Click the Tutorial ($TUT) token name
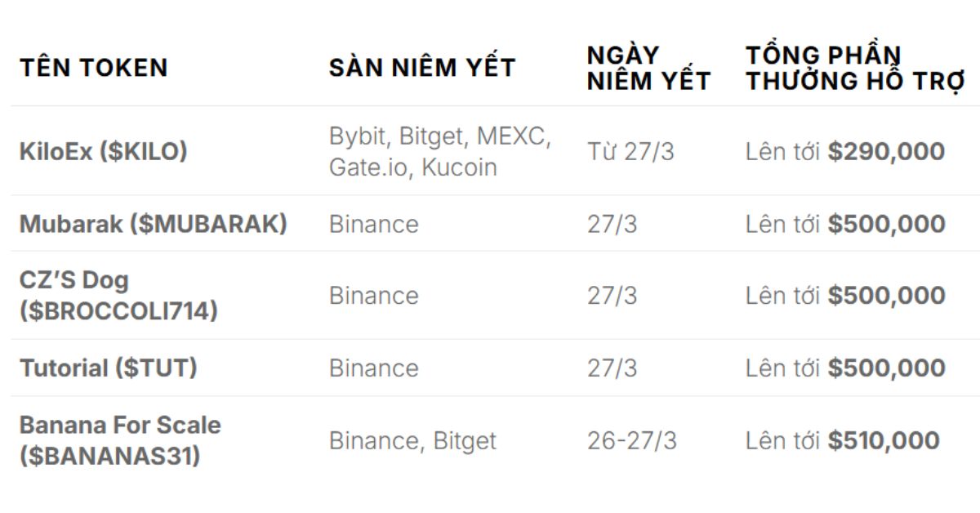This screenshot has height=513, width=980. tap(109, 368)
